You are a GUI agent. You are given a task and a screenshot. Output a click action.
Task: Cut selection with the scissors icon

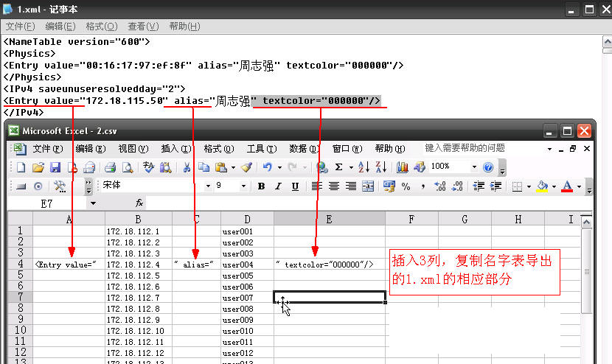point(187,167)
